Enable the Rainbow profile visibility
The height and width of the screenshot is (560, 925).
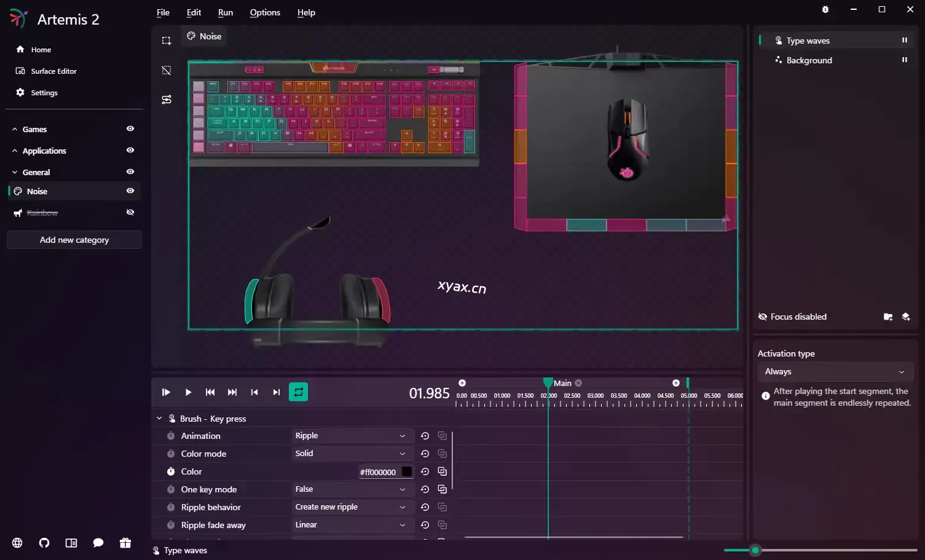(130, 213)
